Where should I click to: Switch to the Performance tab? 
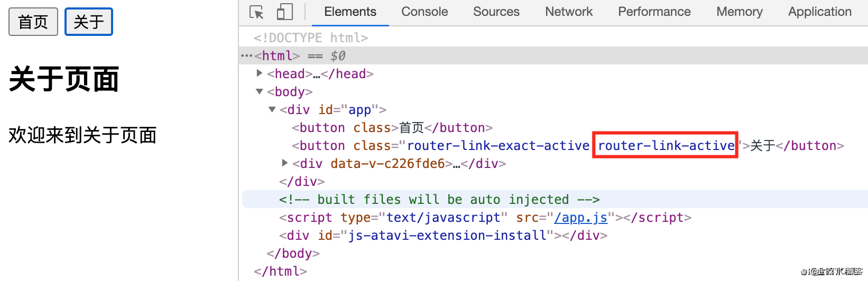654,12
